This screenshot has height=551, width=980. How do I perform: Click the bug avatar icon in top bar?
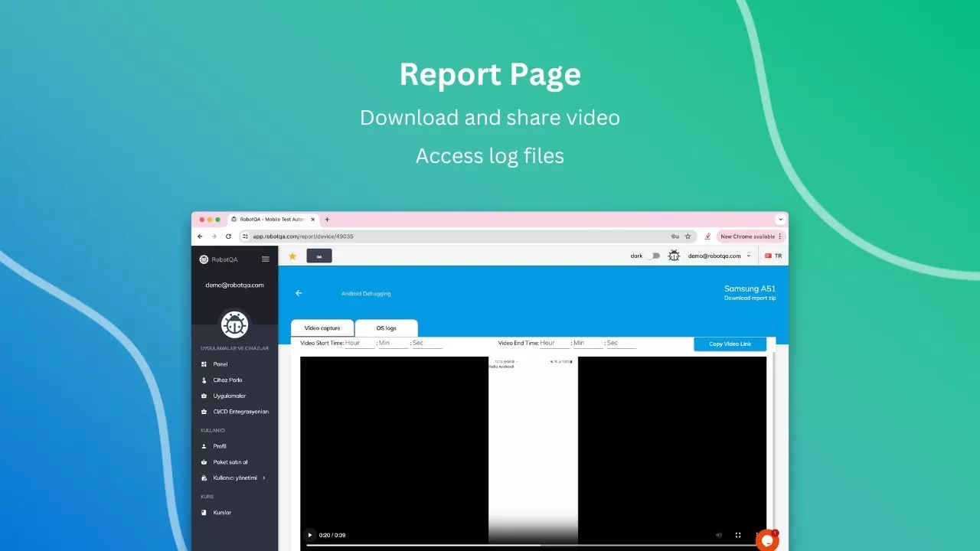point(674,256)
